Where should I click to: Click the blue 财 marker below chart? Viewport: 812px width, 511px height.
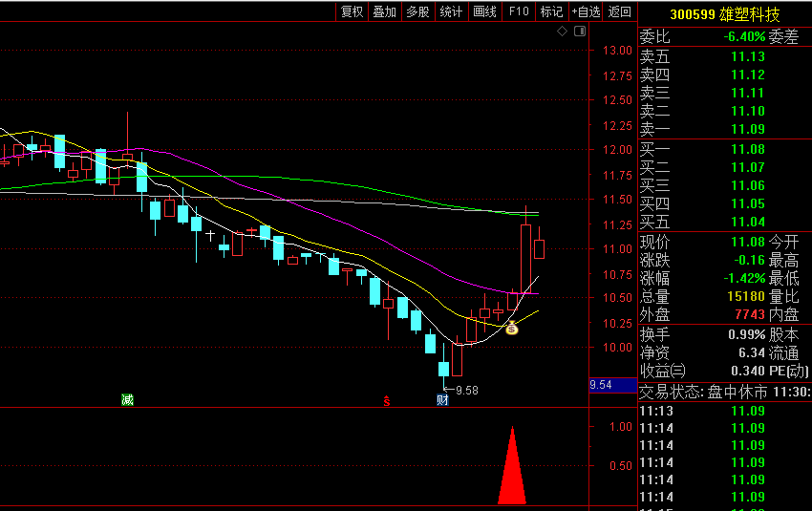pyautogui.click(x=442, y=399)
